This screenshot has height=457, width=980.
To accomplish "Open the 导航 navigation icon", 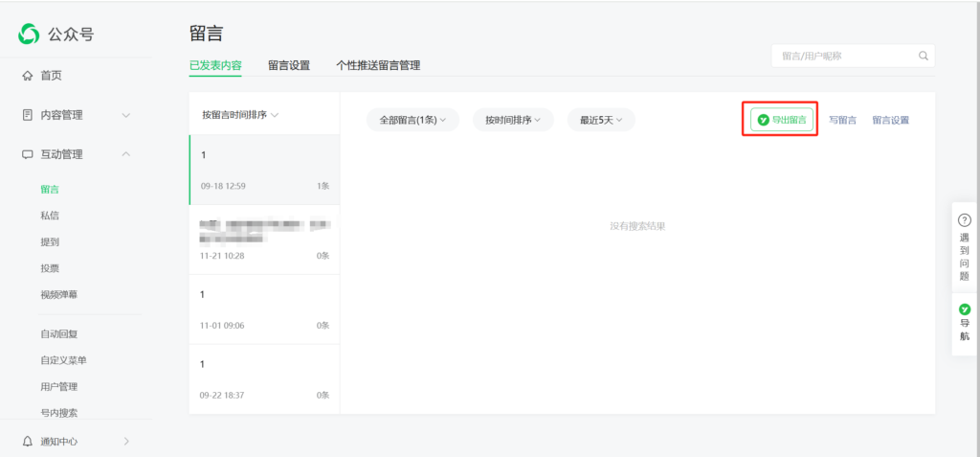I will [x=964, y=309].
